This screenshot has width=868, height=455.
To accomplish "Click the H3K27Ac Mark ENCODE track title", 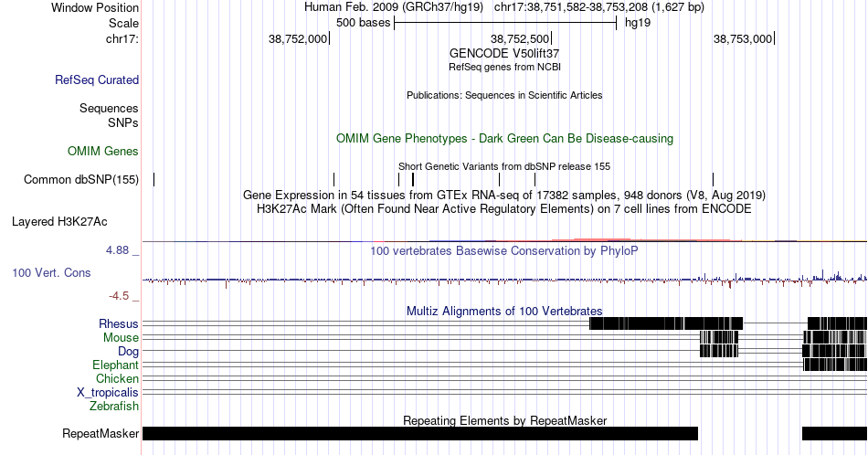I will pos(504,208).
